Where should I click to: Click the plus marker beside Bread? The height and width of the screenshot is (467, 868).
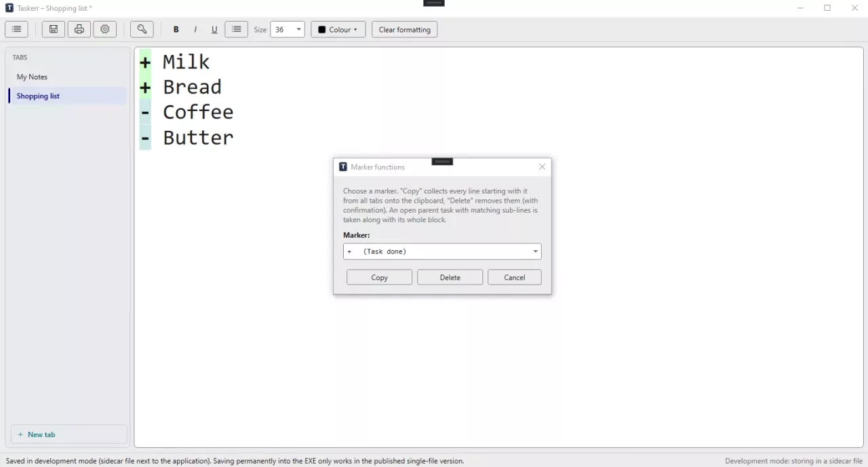[145, 87]
